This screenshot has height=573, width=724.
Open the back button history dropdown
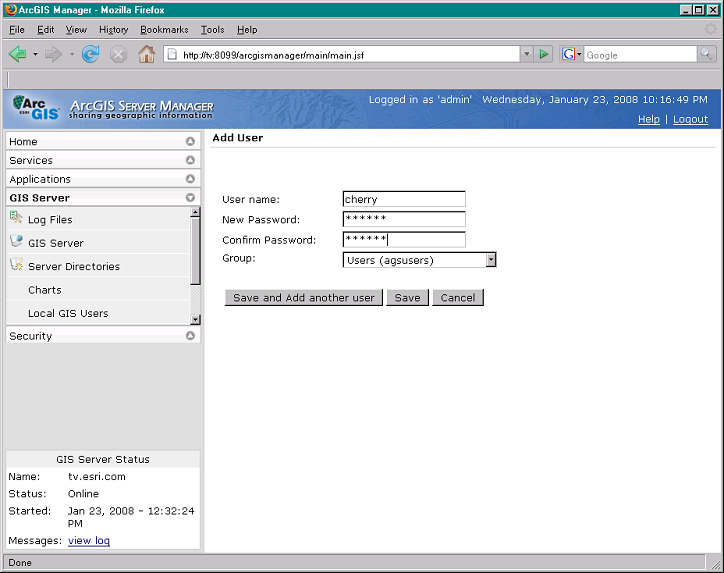[x=35, y=54]
